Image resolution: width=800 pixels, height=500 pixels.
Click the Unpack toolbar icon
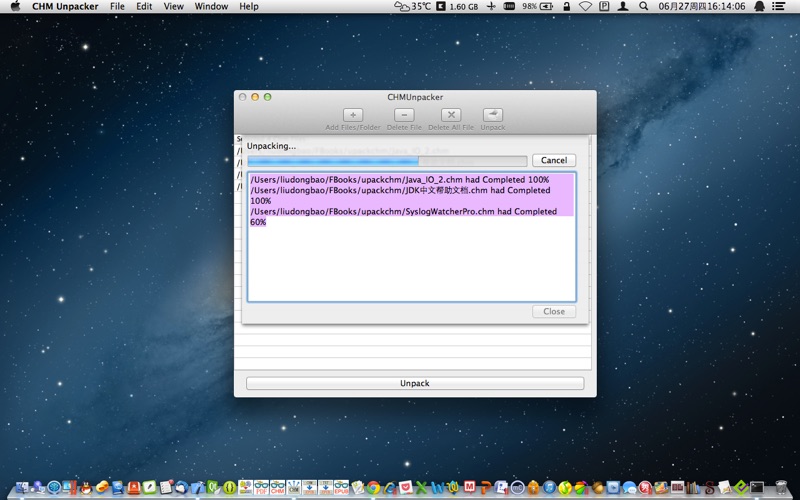[492, 115]
